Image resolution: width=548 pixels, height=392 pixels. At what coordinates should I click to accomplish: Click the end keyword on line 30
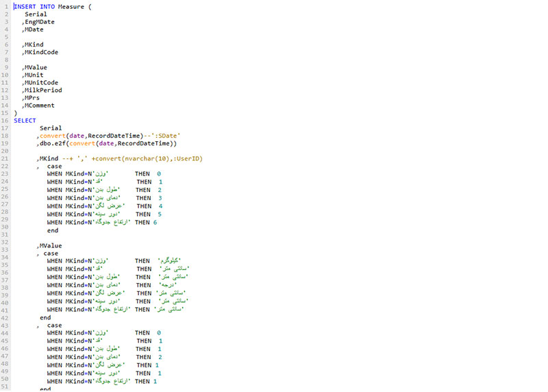coord(53,230)
